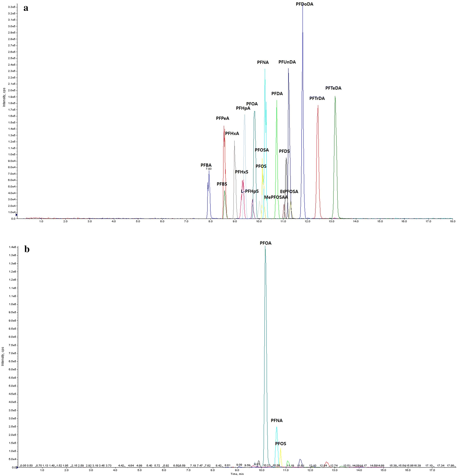The width and height of the screenshot is (458, 476).
Task: Click the PFOS label in chromatogram b
Action: click(281, 444)
